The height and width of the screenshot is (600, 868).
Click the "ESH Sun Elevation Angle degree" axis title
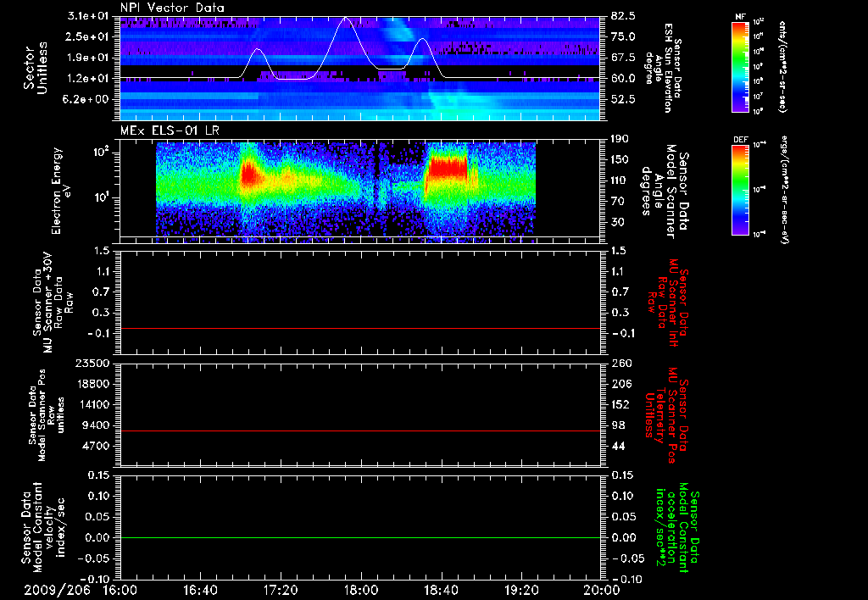coord(663,68)
